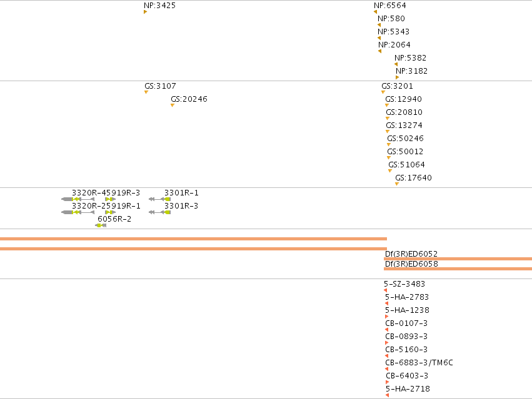The image size is (532, 399).
Task: Click the triangle marker below GS:17640
Action: [x=397, y=184]
